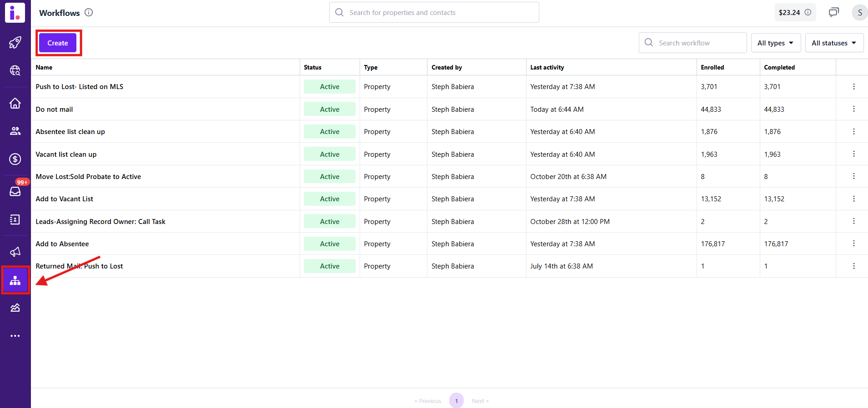Screen dimensions: 868x408
Task: Expand the All types dropdown
Action: point(775,43)
